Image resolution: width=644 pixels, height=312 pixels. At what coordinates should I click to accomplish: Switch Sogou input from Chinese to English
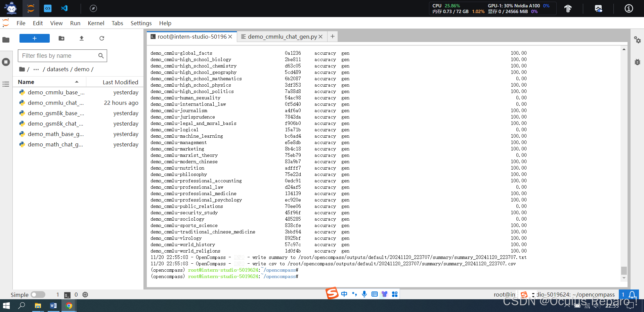(344, 294)
